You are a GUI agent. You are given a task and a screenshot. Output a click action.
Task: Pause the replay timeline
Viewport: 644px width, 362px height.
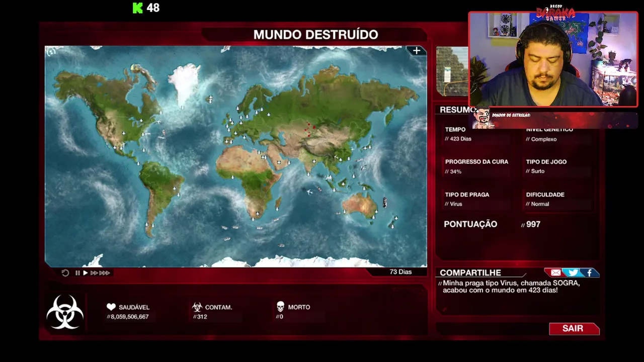(x=77, y=273)
